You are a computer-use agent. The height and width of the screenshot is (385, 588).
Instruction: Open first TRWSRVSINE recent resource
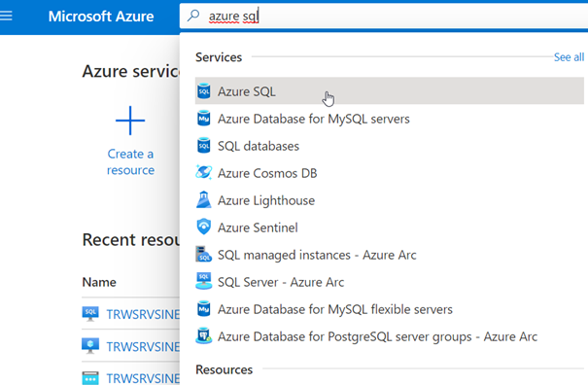pos(143,314)
